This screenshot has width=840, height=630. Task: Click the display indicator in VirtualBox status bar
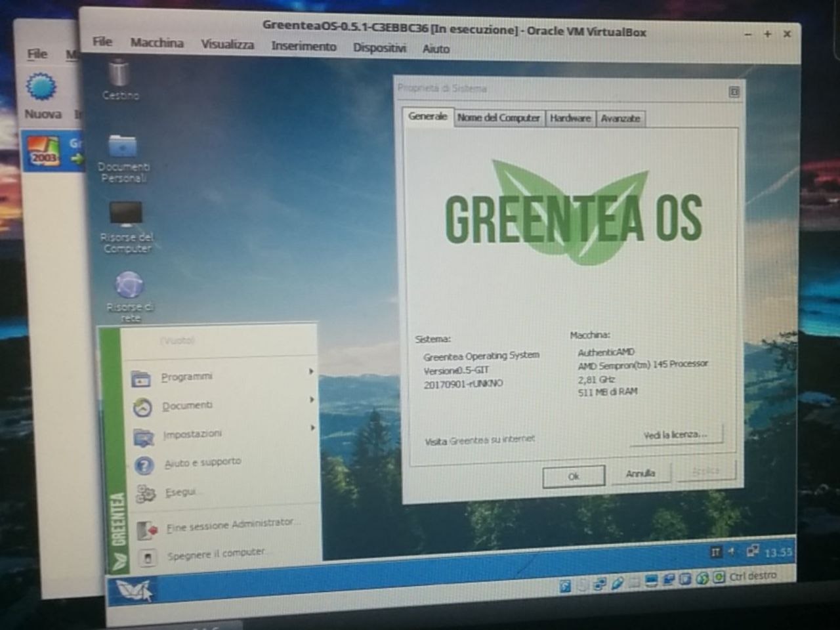coord(651,581)
